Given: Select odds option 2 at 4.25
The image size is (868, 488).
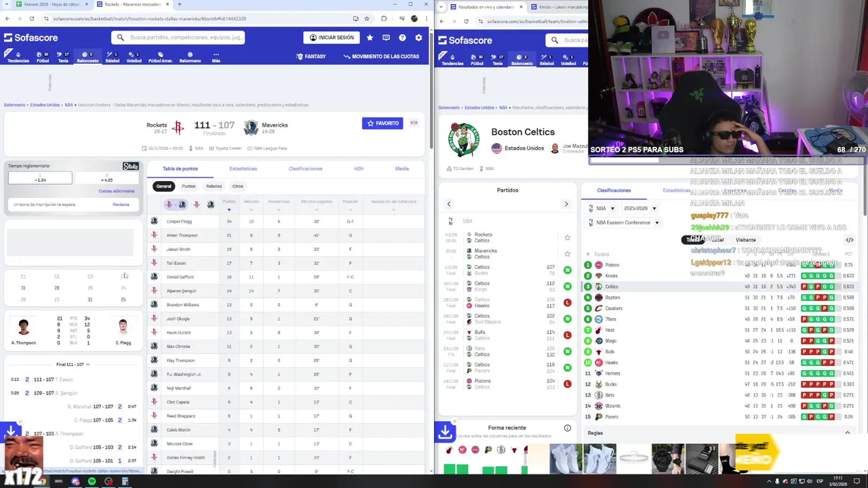Looking at the screenshot, I should click(x=106, y=178).
